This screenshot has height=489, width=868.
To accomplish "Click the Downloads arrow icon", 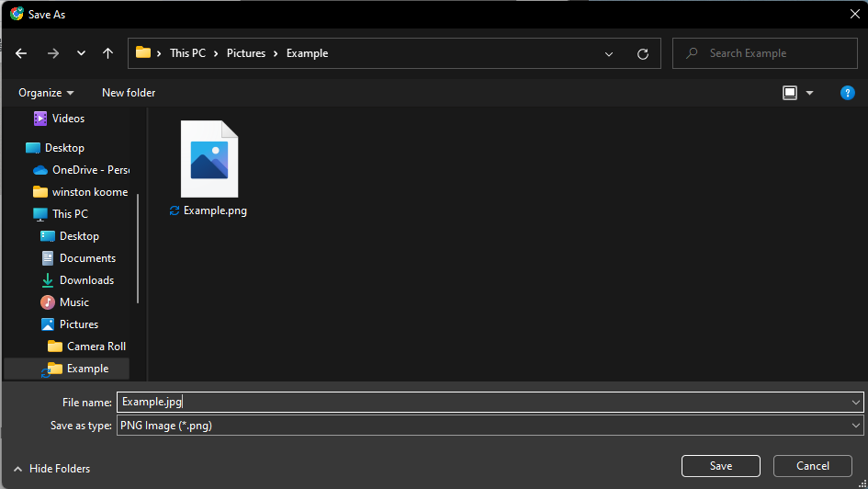I will pyautogui.click(x=48, y=280).
